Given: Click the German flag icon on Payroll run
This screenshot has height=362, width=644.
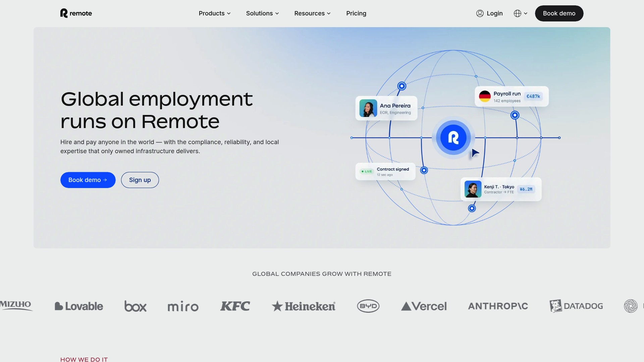Looking at the screenshot, I should tap(485, 97).
